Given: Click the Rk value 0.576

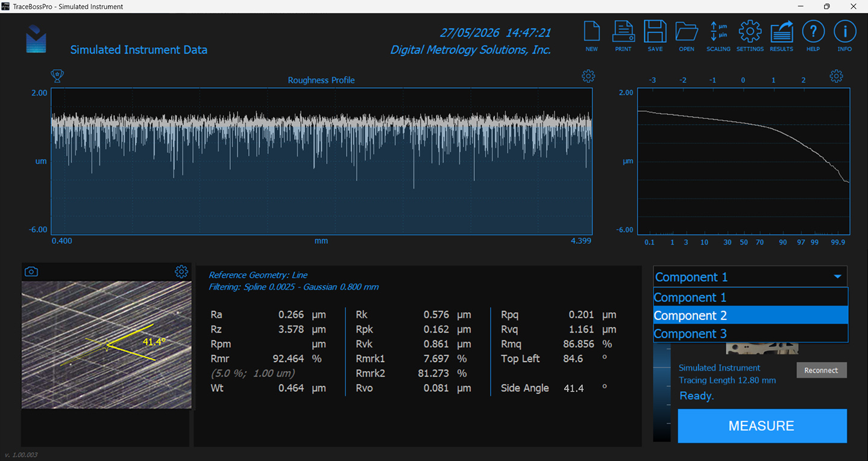Looking at the screenshot, I should click(x=436, y=315).
